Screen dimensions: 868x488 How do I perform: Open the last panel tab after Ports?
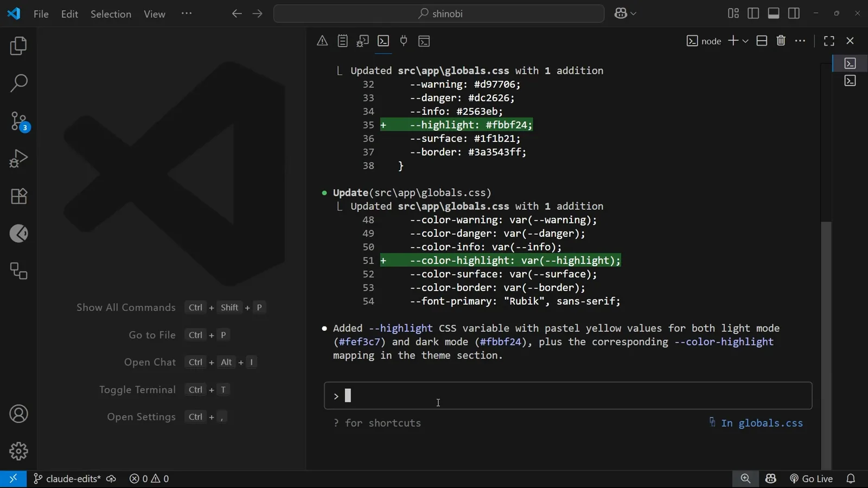(x=424, y=41)
